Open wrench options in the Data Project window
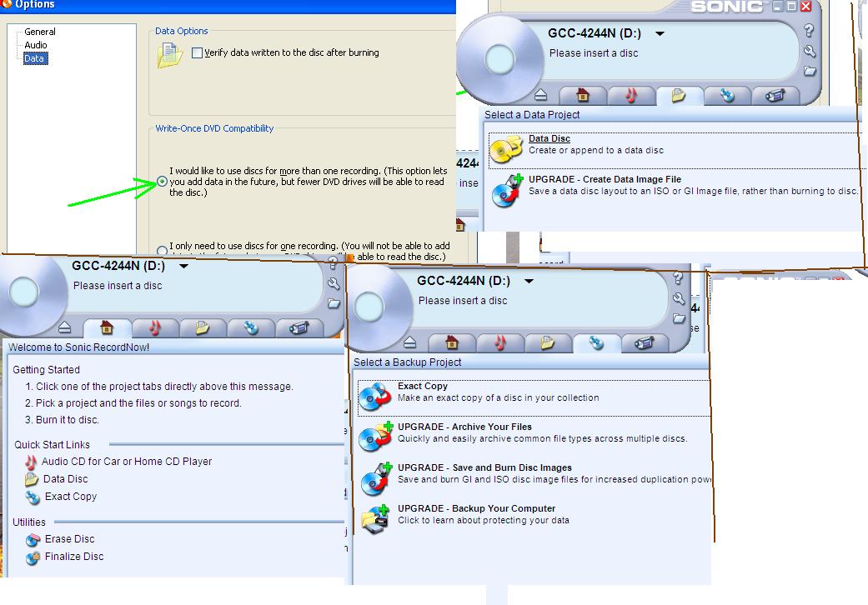The height and width of the screenshot is (605, 868). pyautogui.click(x=810, y=52)
